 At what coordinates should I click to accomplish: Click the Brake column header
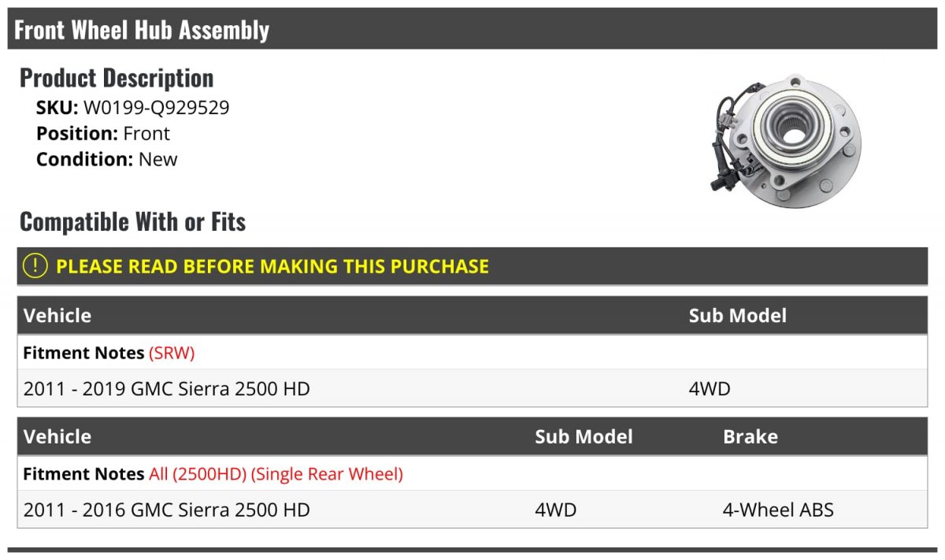tap(750, 436)
